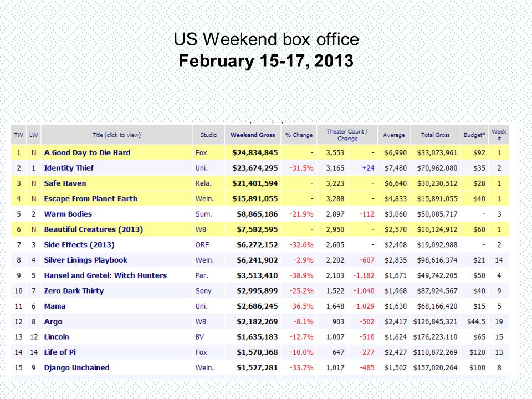The height and width of the screenshot is (399, 532).
Task: Sort by Weekend Gross column header
Action: (253, 135)
